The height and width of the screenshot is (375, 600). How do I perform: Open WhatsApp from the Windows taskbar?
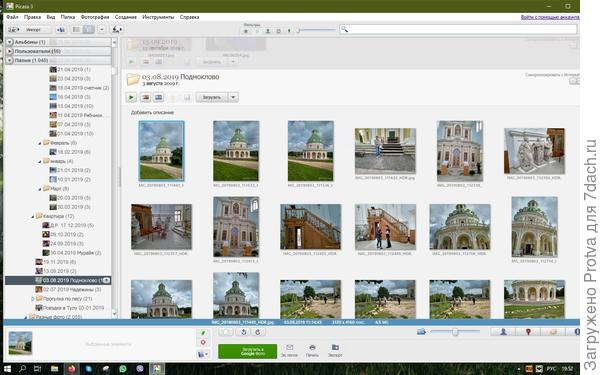click(x=122, y=369)
